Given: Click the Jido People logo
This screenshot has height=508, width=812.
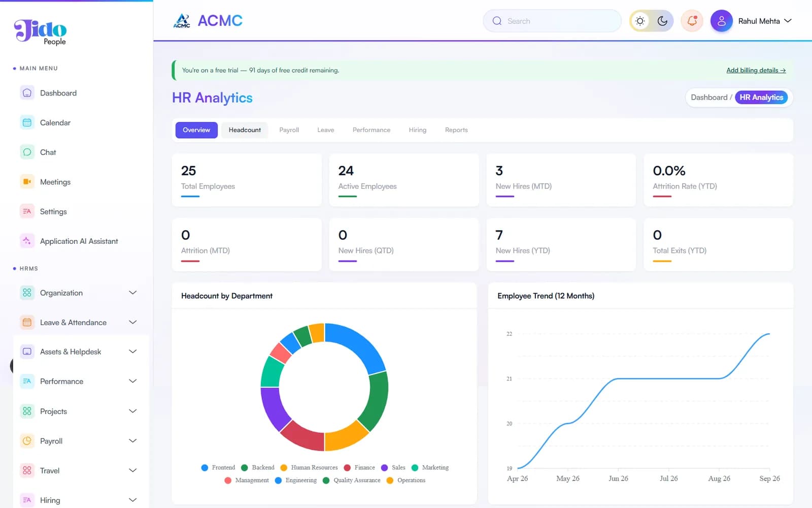Looking at the screenshot, I should tap(40, 32).
